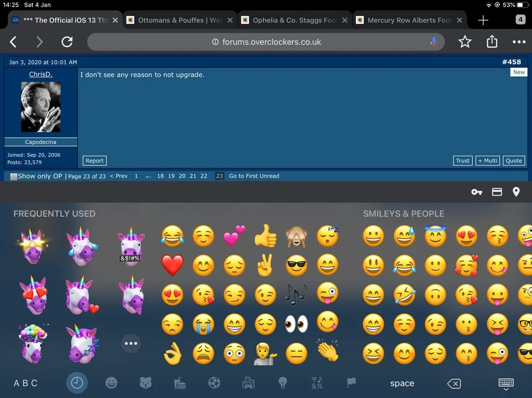532x398 pixels.
Task: Switch to the iOS 13 thread tab
Action: [65, 20]
